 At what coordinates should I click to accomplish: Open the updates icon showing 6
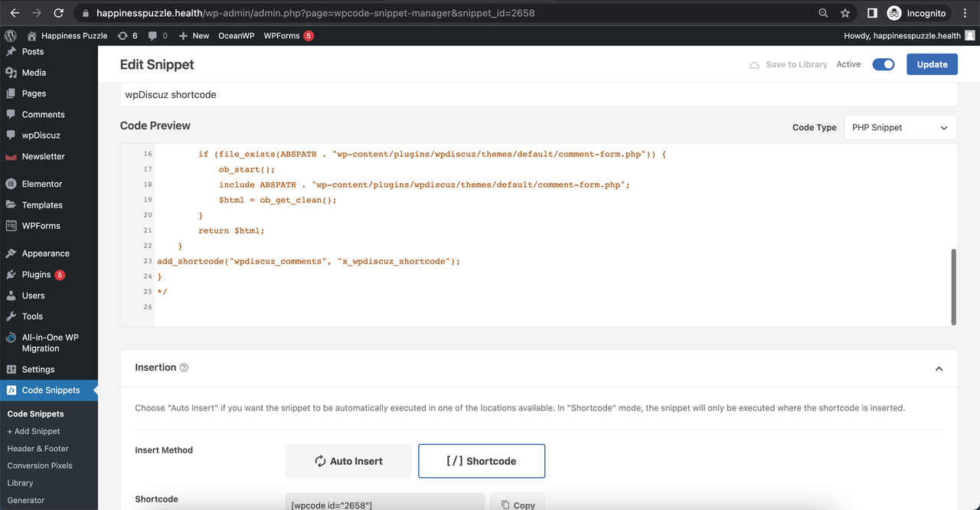click(128, 36)
